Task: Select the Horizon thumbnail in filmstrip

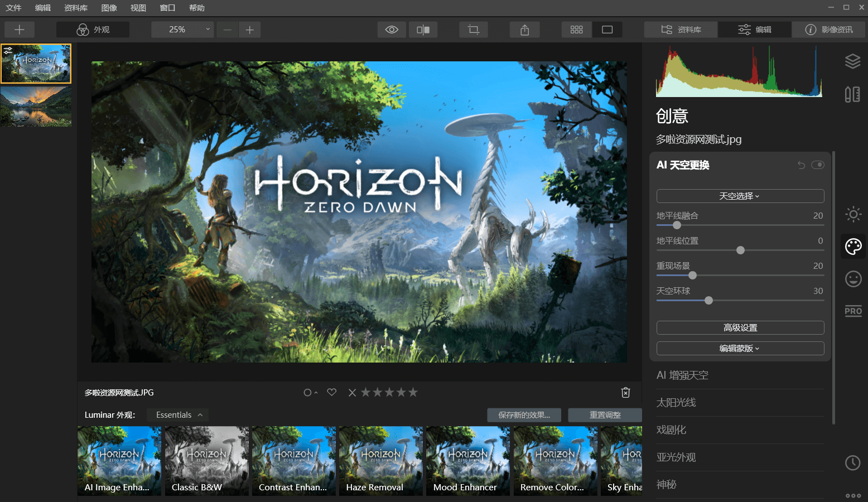Action: pyautogui.click(x=36, y=64)
